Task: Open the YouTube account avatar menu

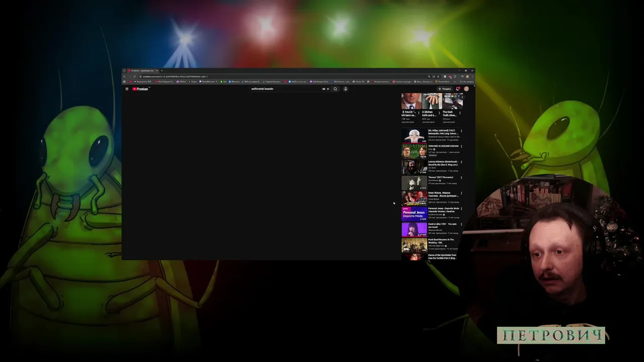Action: (466, 89)
